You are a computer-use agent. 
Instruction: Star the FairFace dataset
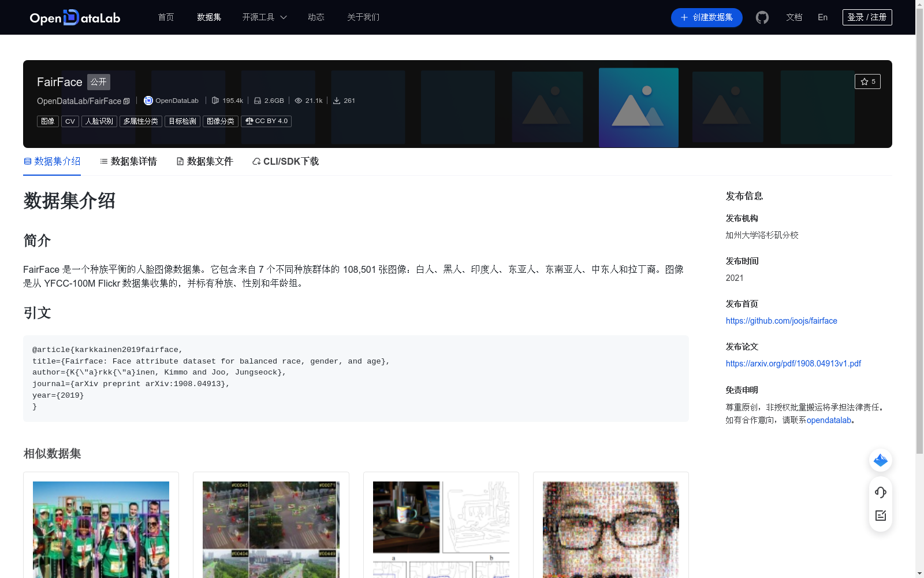867,81
